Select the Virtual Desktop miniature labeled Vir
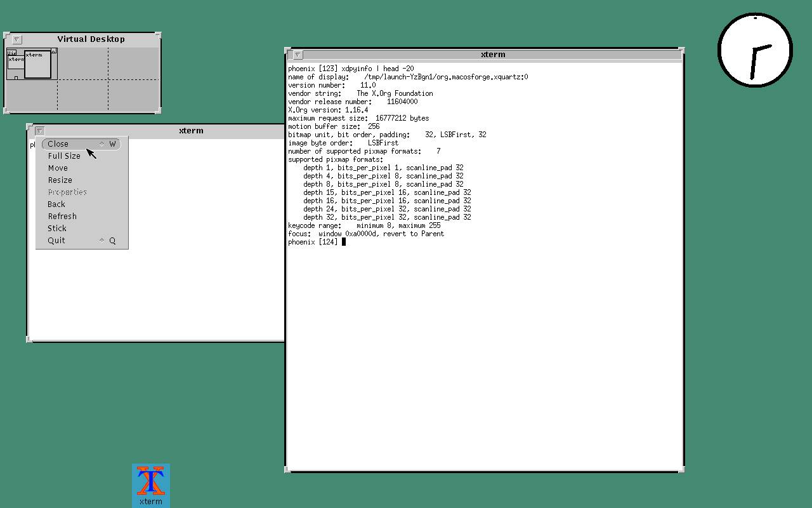This screenshot has width=812, height=508. point(11,53)
